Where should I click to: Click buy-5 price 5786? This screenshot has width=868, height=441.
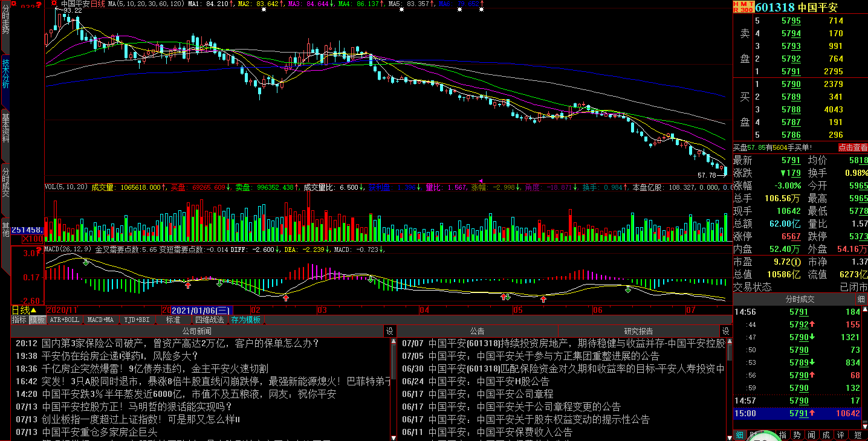coord(791,135)
